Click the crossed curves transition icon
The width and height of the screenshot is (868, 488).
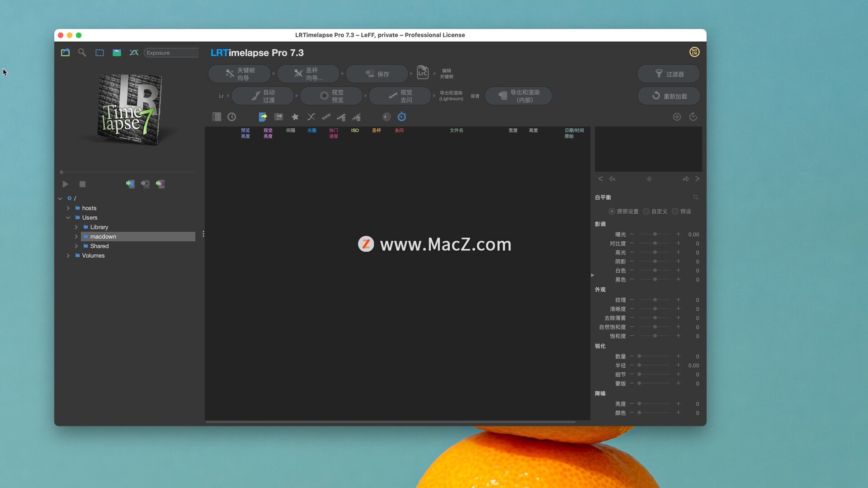[311, 117]
